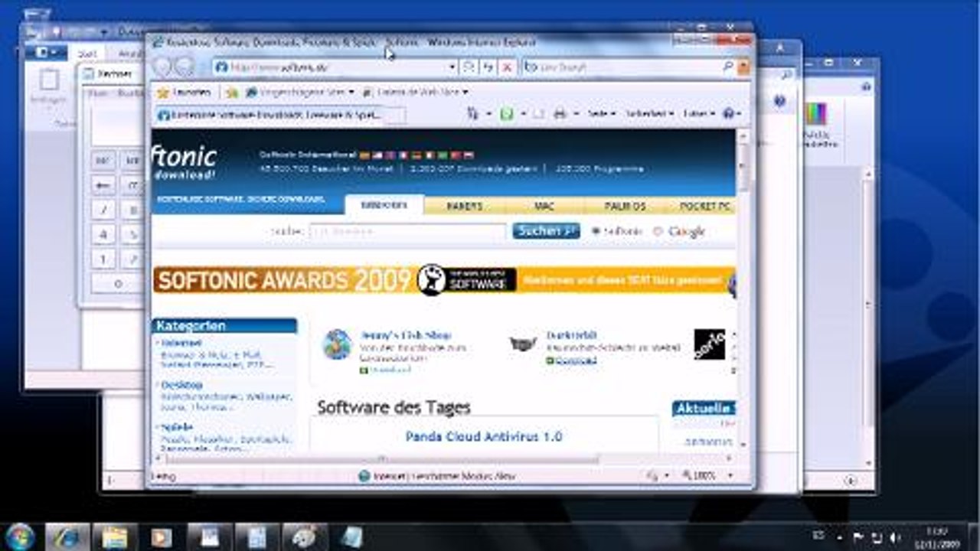Screen dimensions: 980x551
Task: Click Softonic Awards 2009 banner
Action: point(444,280)
